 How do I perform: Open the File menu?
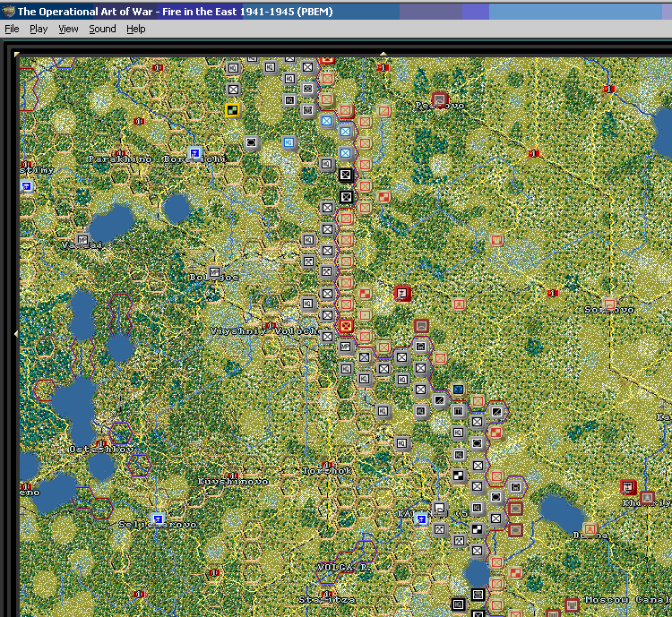(12, 29)
